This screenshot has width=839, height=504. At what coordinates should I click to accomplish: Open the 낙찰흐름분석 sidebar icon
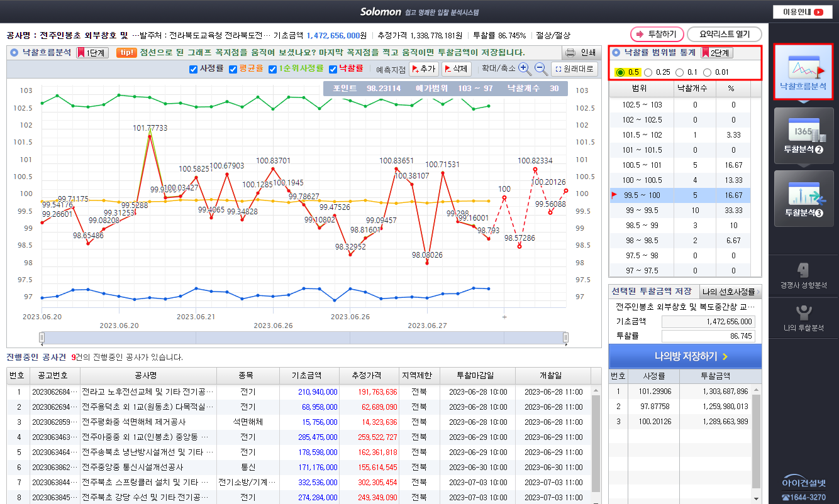[803, 71]
